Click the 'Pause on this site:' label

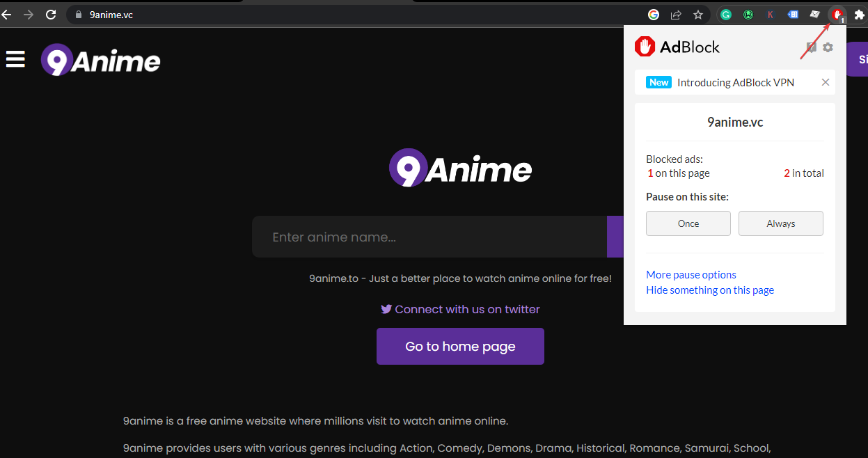(x=687, y=196)
